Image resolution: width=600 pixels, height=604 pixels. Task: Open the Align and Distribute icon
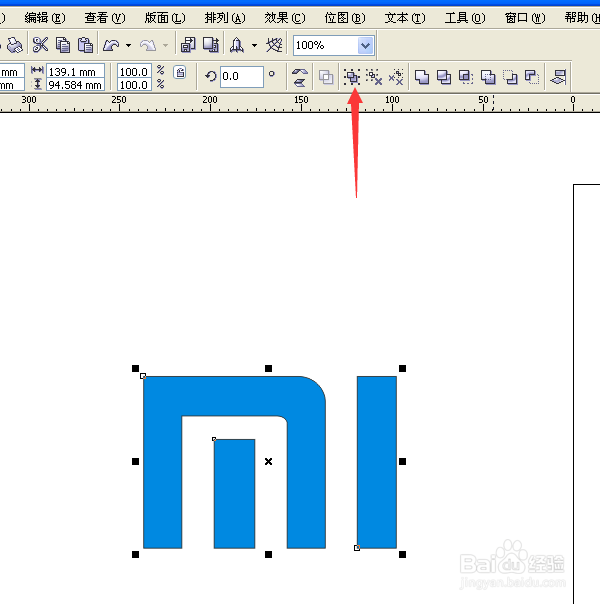tap(558, 77)
